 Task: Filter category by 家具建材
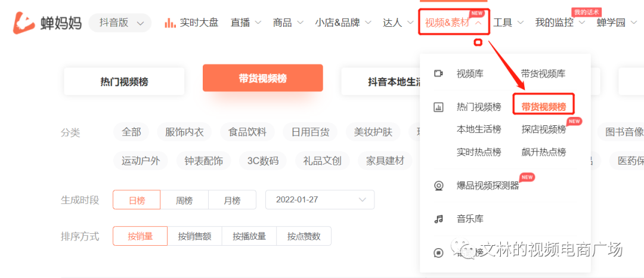pos(385,160)
